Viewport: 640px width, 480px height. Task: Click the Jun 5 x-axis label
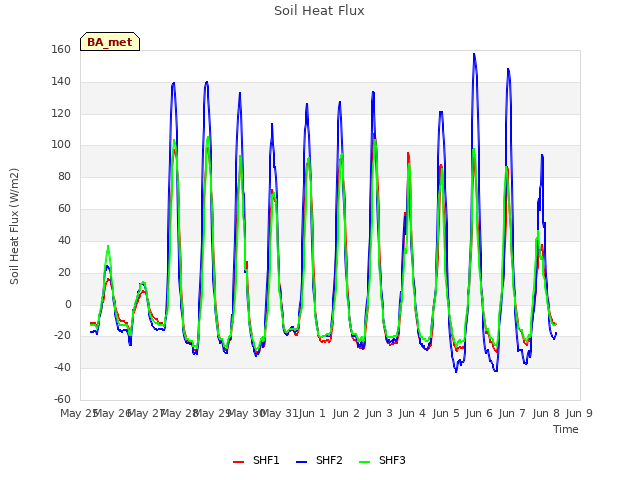tap(446, 413)
